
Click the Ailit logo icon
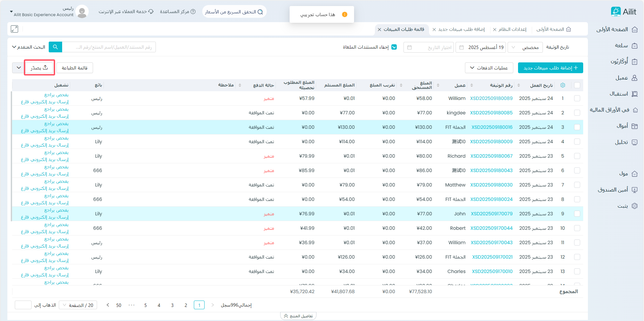[x=615, y=12]
